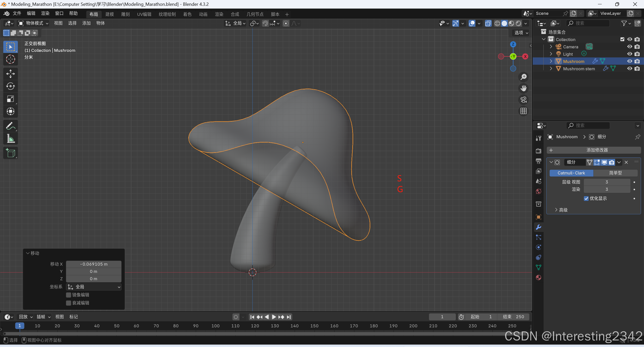Hide the Mushroom stem object in viewport

click(x=629, y=68)
